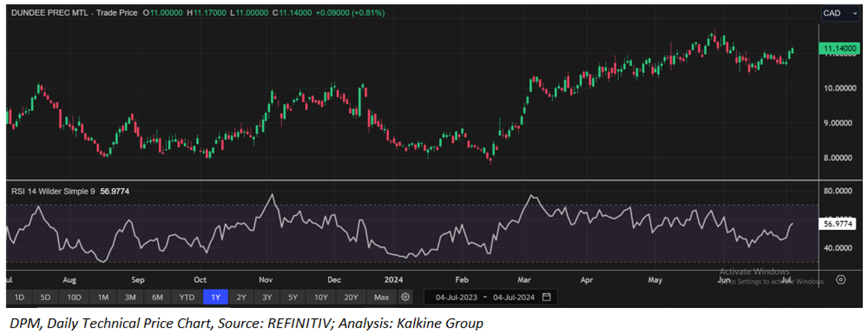Edit the start date 04-Jul-2023
The width and height of the screenshot is (868, 334).
pos(457,297)
